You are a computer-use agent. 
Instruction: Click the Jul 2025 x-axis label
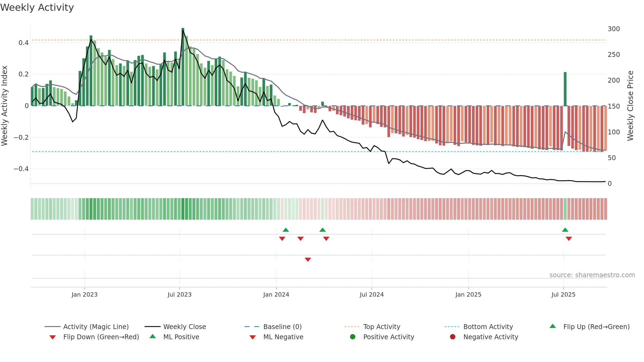(x=563, y=294)
